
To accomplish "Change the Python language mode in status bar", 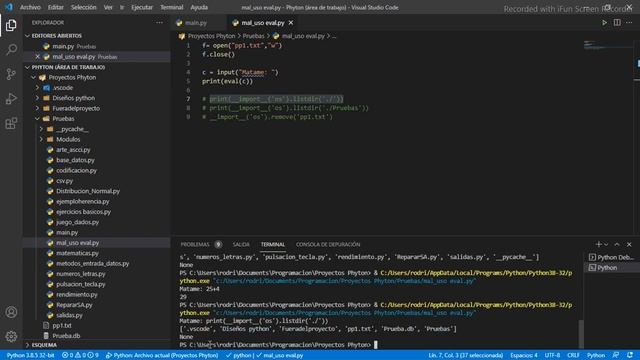I will point(596,355).
